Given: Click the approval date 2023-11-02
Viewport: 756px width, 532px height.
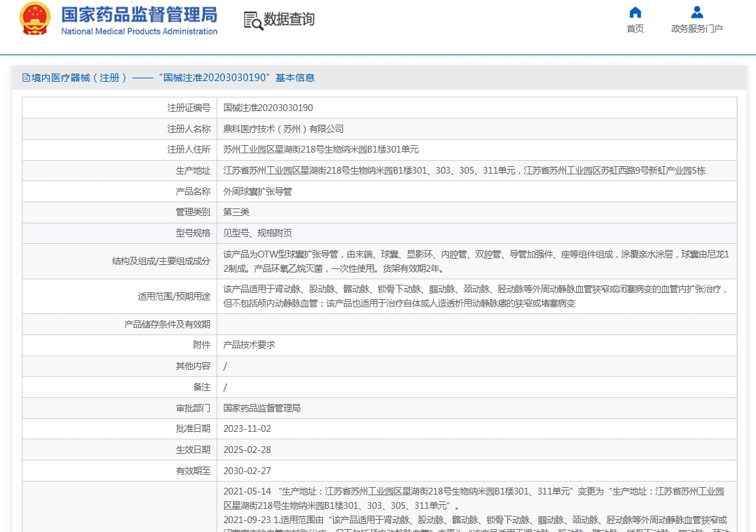Looking at the screenshot, I should click(247, 428).
